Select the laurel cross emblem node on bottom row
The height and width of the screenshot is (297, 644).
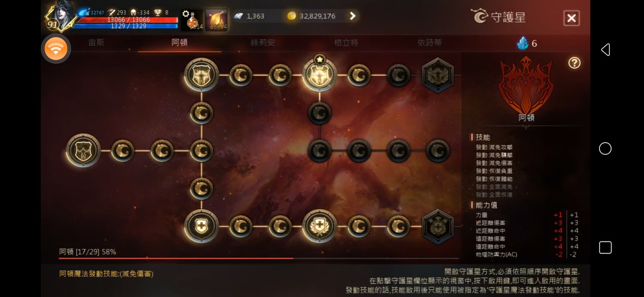(x=320, y=226)
